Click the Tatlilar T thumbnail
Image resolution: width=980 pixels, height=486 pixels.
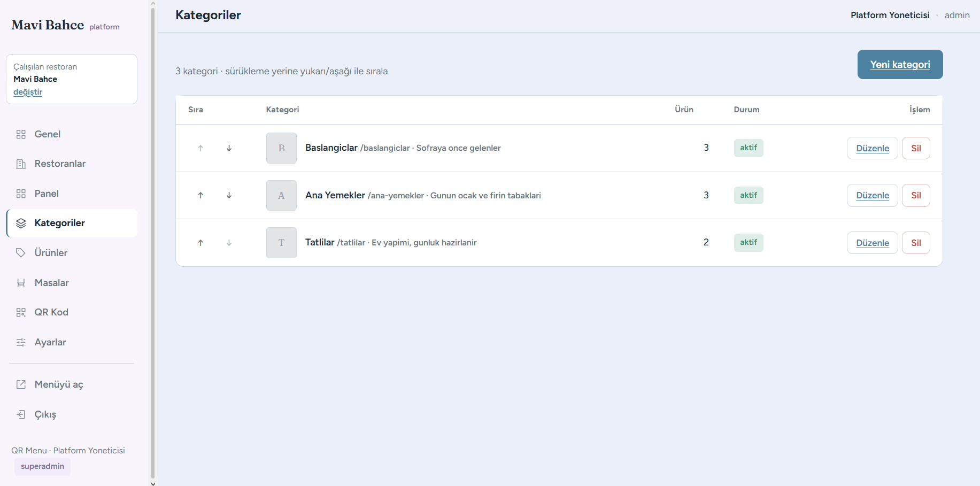281,243
